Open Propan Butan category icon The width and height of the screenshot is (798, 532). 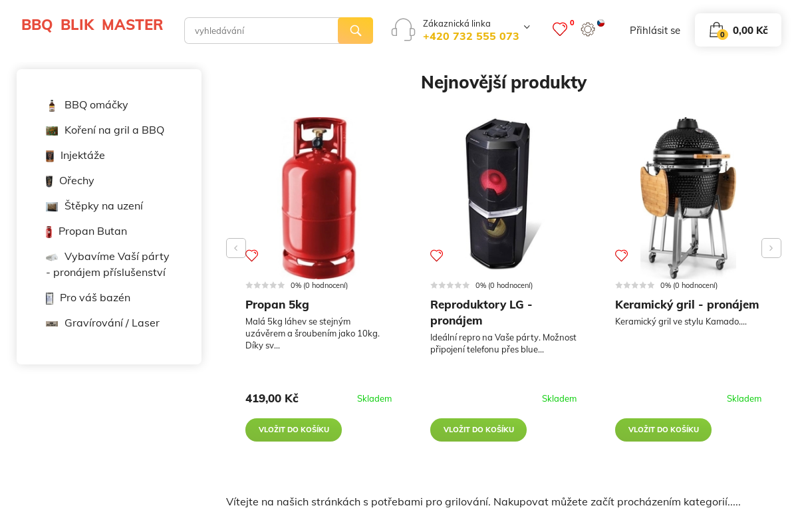[x=49, y=232]
